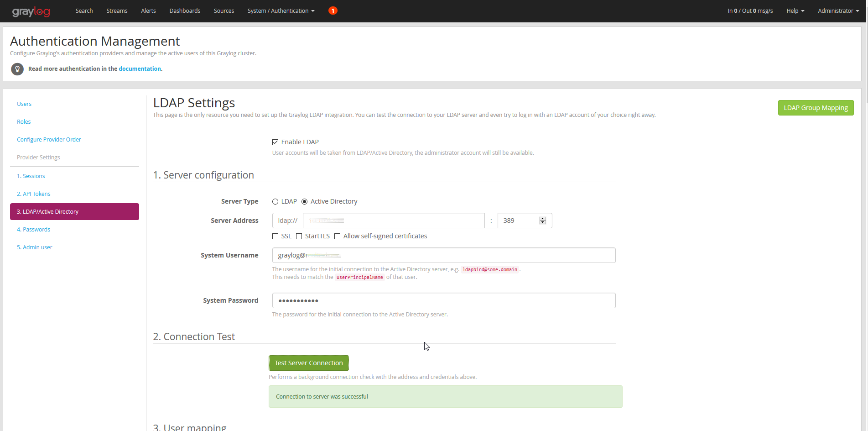This screenshot has height=431, width=868.
Task: Click the lightbulb documentation hint icon
Action: click(17, 69)
